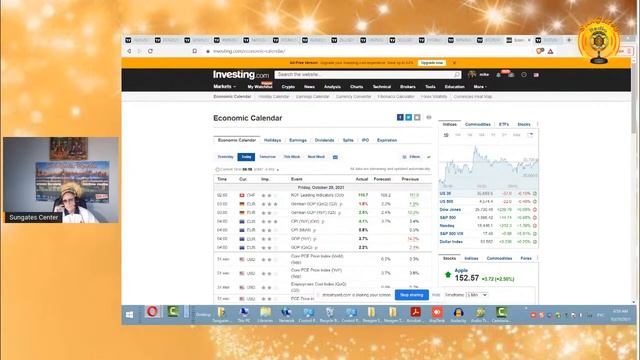This screenshot has height=360, width=640.
Task: Share calendar via the Facebook icon
Action: tap(400, 118)
